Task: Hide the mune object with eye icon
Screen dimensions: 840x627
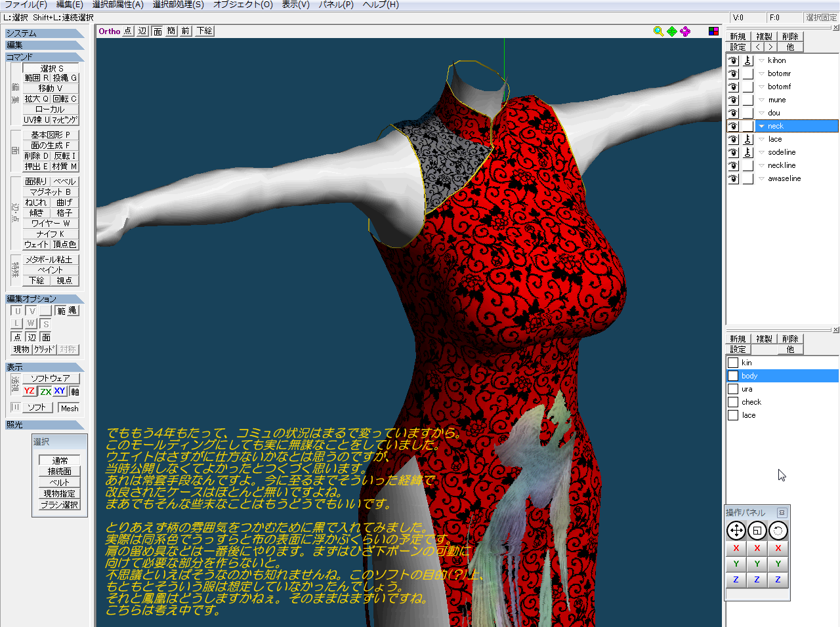Action: tap(733, 100)
